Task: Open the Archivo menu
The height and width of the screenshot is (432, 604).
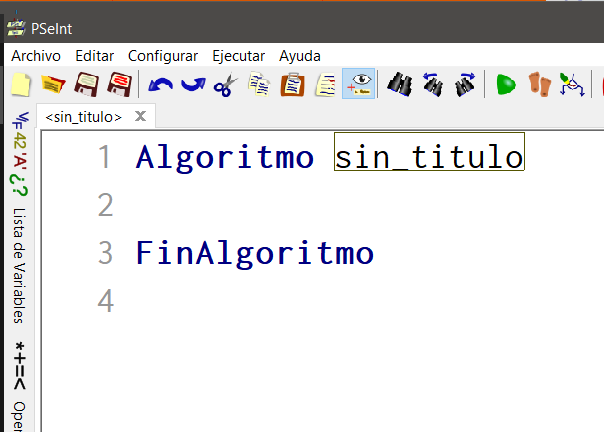Action: (x=36, y=56)
